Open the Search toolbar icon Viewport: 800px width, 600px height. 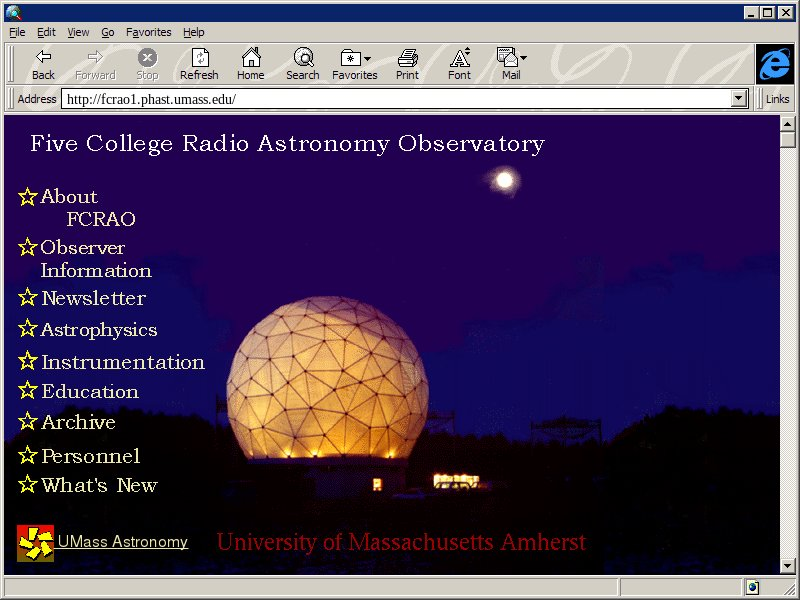point(302,58)
